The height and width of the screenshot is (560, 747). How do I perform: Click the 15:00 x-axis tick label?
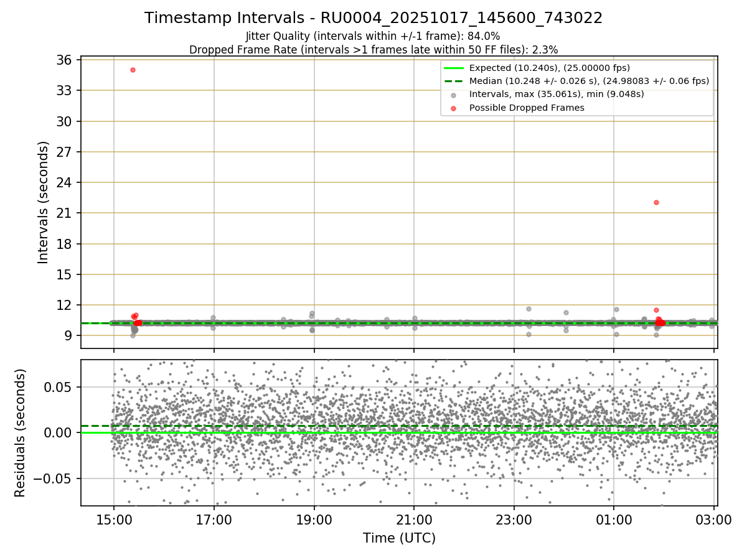113,519
